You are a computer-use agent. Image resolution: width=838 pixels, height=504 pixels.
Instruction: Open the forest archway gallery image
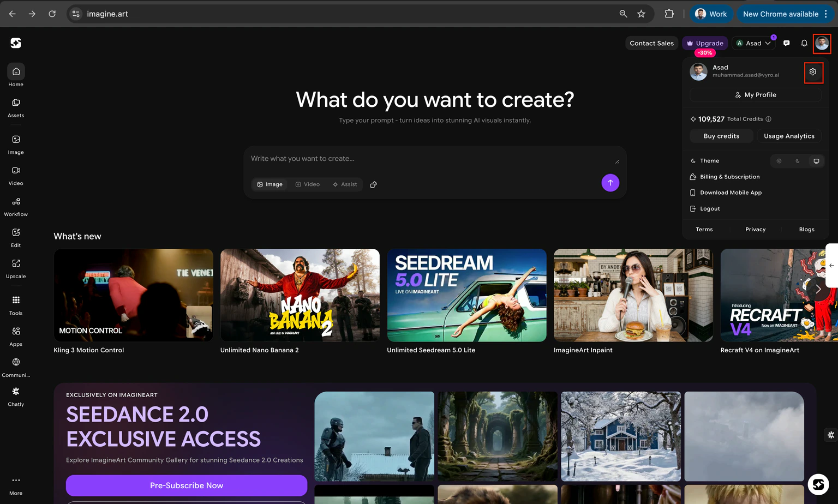tap(498, 436)
